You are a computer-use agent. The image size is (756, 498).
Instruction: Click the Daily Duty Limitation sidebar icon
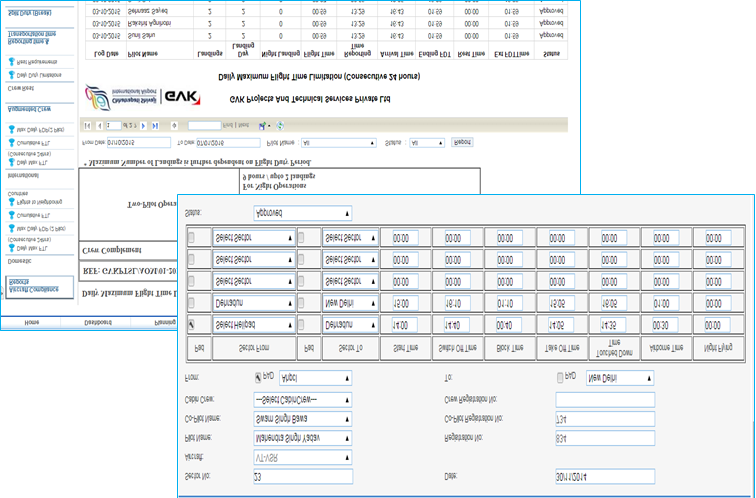click(12, 74)
